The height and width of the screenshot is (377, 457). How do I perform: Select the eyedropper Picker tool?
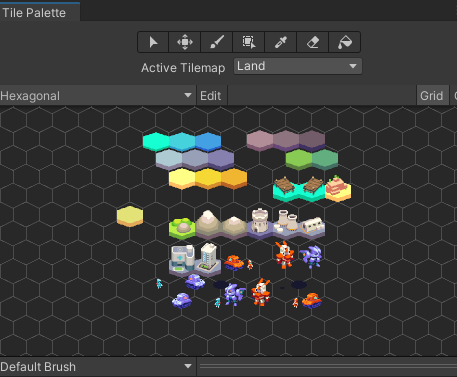point(281,42)
